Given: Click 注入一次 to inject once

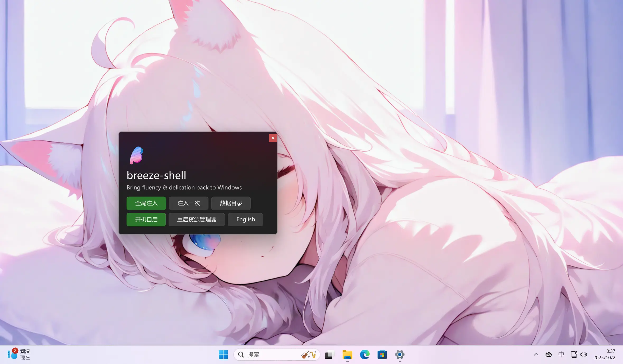Looking at the screenshot, I should (x=188, y=203).
